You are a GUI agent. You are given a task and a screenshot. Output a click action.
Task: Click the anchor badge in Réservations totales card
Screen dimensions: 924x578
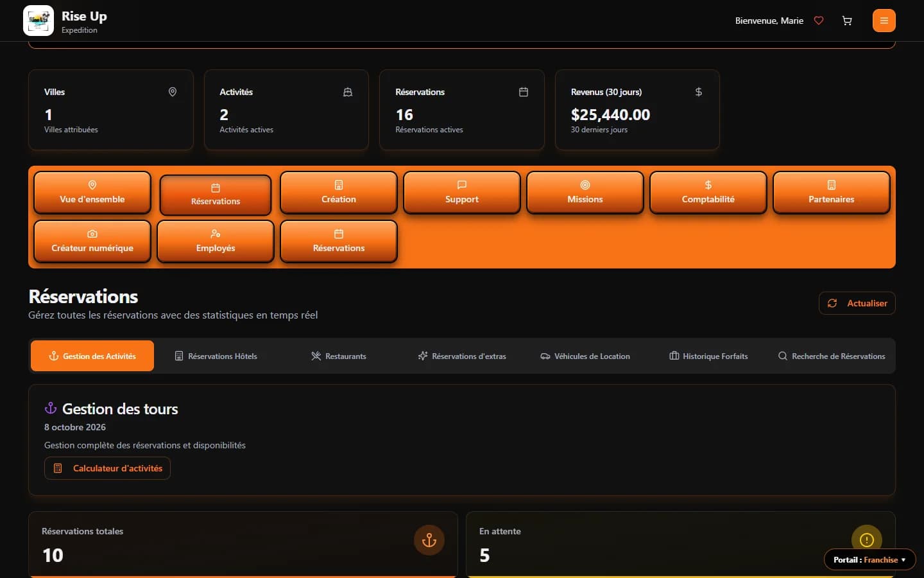click(429, 540)
